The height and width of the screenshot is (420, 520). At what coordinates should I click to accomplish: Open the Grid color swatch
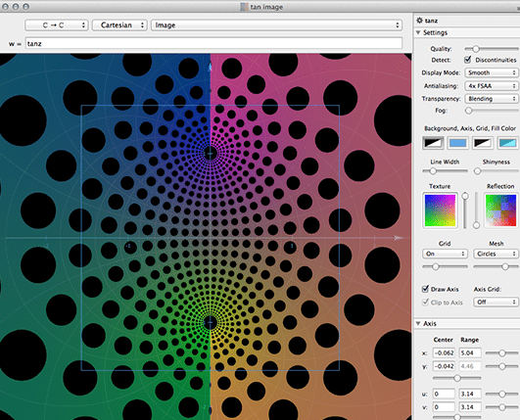483,143
